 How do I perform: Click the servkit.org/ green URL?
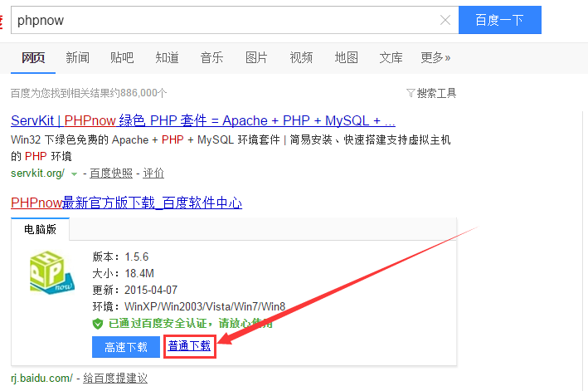tap(37, 174)
